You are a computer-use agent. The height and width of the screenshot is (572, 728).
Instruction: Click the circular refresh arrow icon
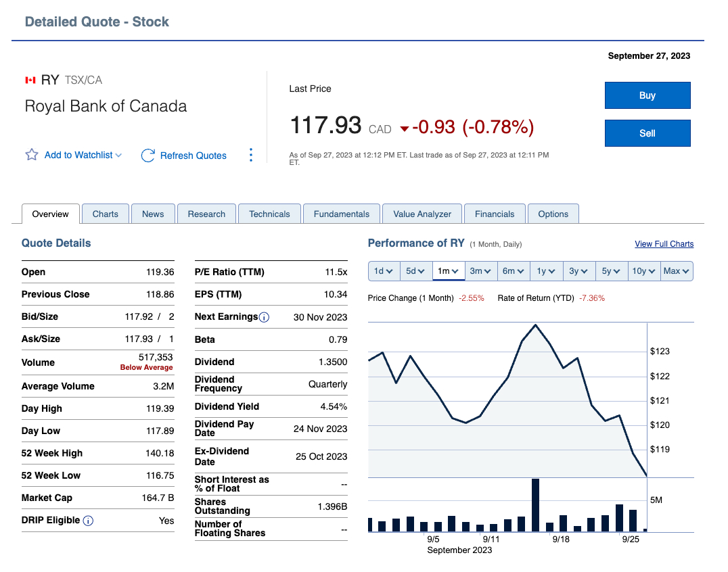point(147,156)
